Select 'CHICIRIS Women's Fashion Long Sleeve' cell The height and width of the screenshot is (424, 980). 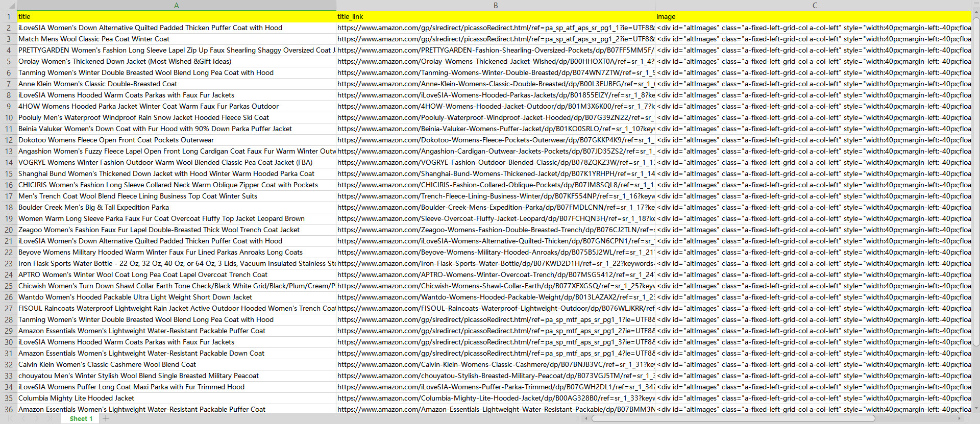(176, 185)
